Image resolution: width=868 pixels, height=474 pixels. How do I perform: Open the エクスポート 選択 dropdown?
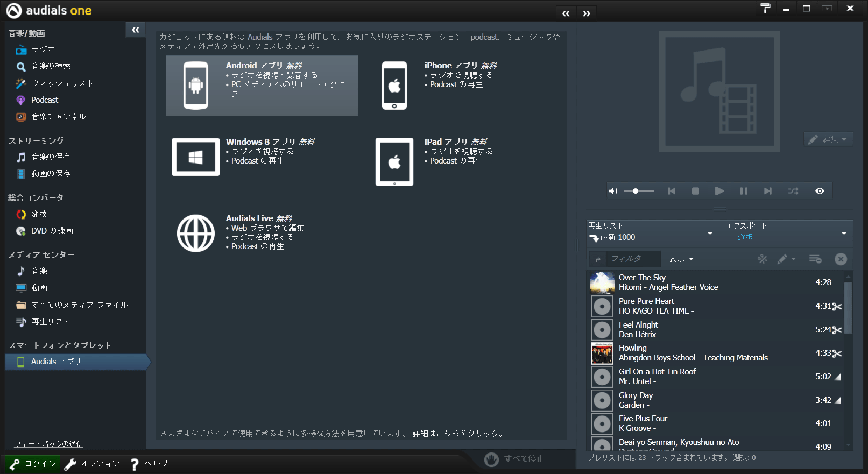(x=787, y=232)
